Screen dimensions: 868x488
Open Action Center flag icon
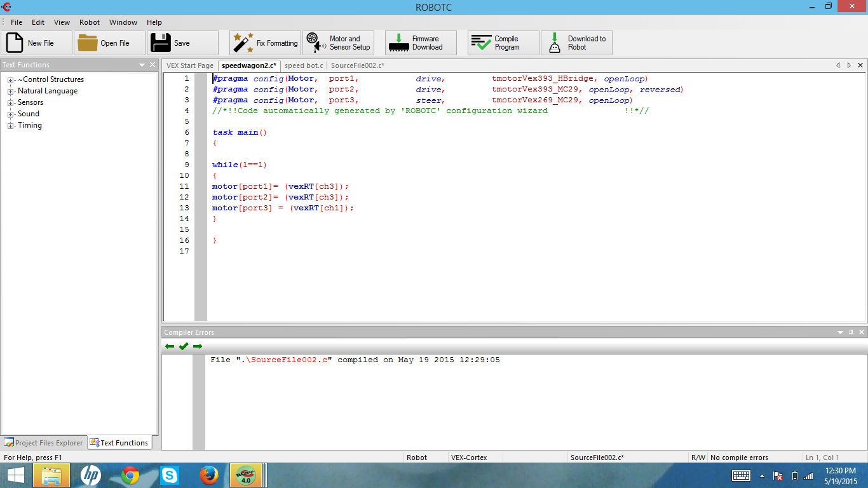pyautogui.click(x=778, y=476)
